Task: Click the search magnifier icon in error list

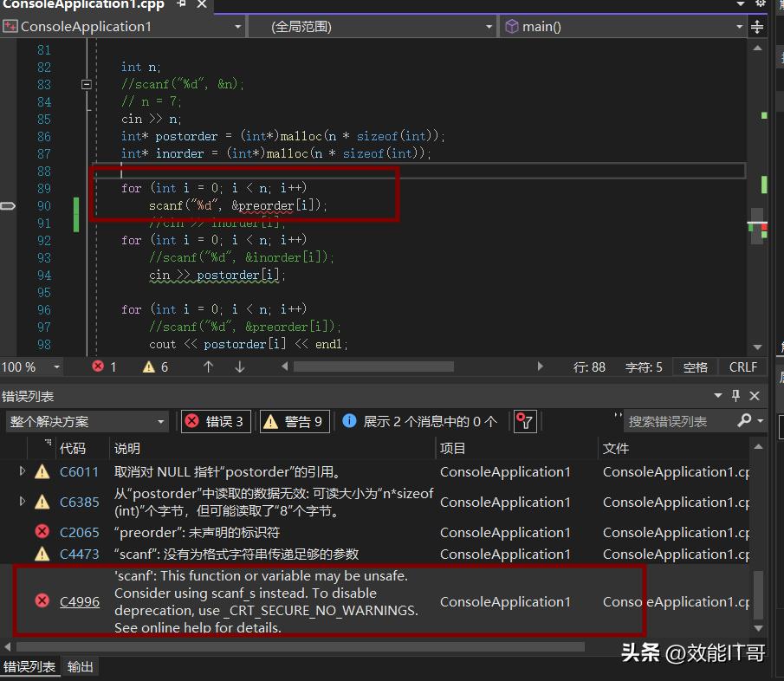Action: [x=744, y=420]
